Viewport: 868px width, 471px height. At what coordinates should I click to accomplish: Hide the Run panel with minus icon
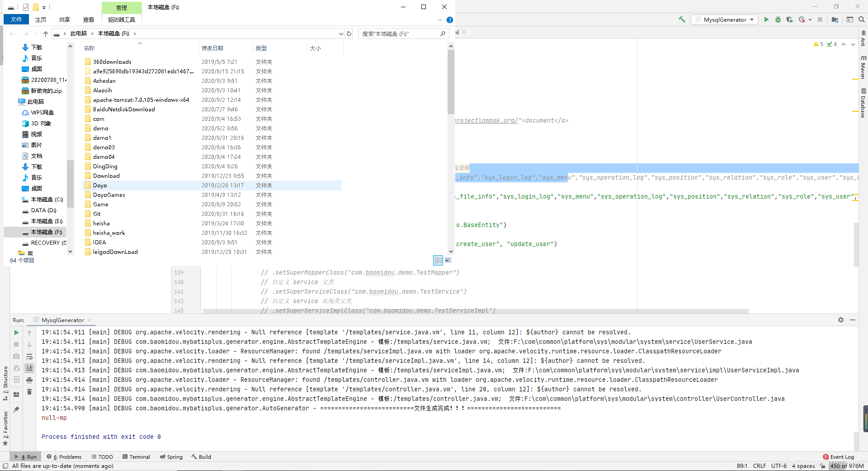tap(853, 320)
